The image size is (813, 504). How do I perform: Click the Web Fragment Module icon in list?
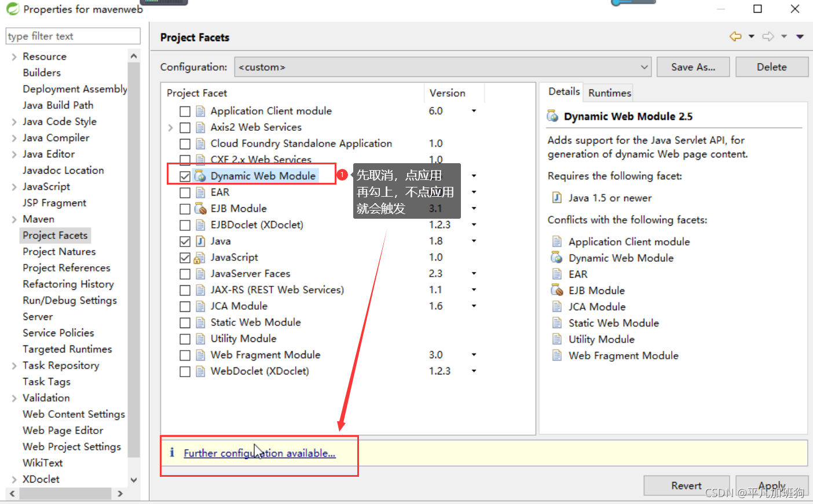(200, 355)
